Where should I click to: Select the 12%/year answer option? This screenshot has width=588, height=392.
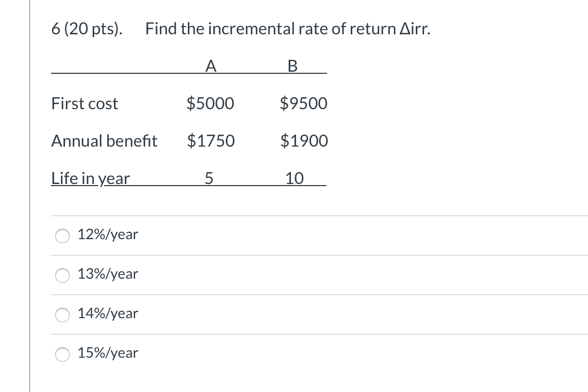pyautogui.click(x=62, y=236)
